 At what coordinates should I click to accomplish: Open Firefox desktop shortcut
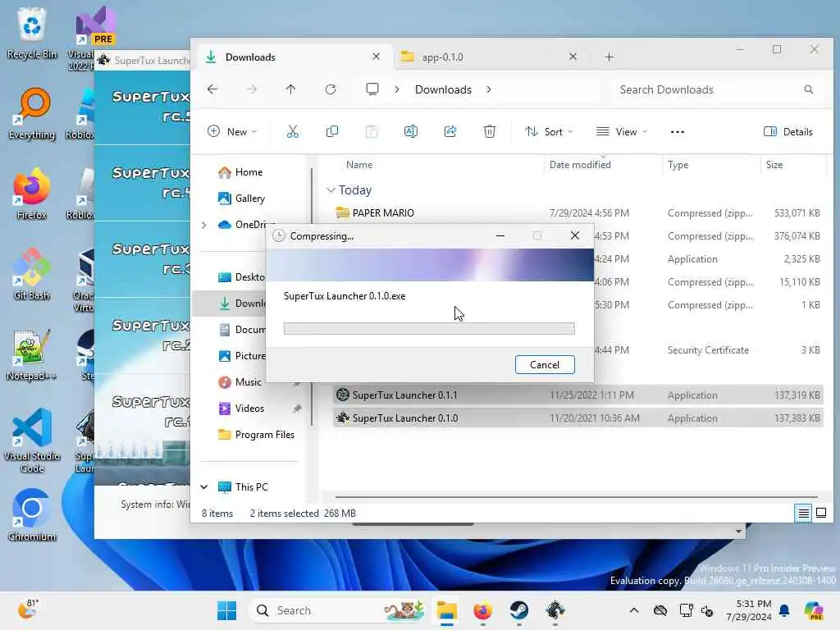(x=32, y=194)
